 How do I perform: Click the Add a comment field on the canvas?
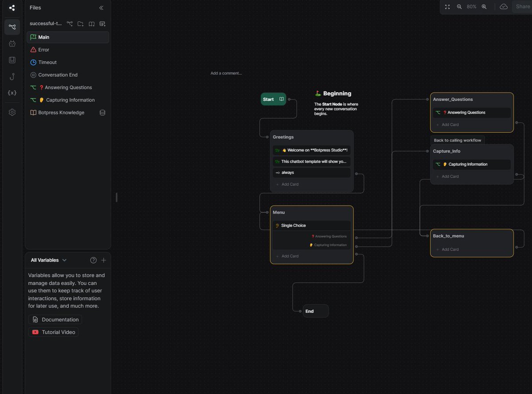[x=226, y=73]
